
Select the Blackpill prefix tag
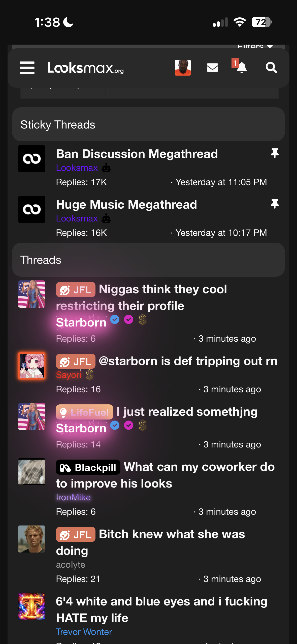[x=88, y=468]
